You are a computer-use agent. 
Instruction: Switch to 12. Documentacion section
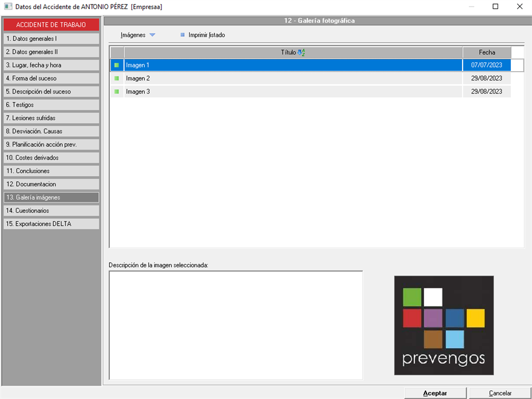51,184
